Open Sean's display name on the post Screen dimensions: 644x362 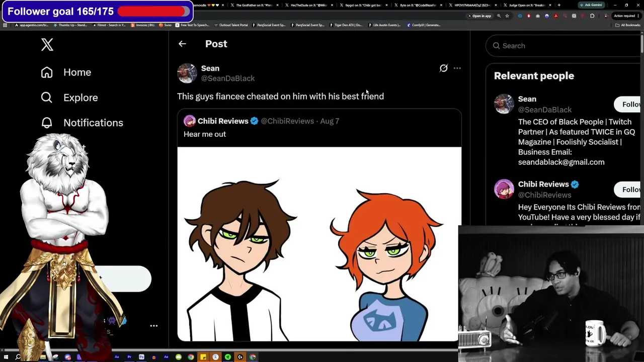pyautogui.click(x=210, y=68)
